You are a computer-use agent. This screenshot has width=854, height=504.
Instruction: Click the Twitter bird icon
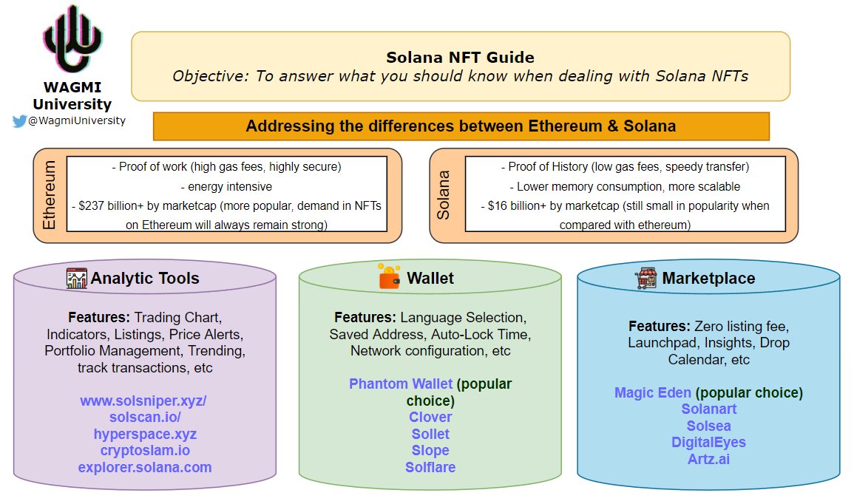point(20,121)
